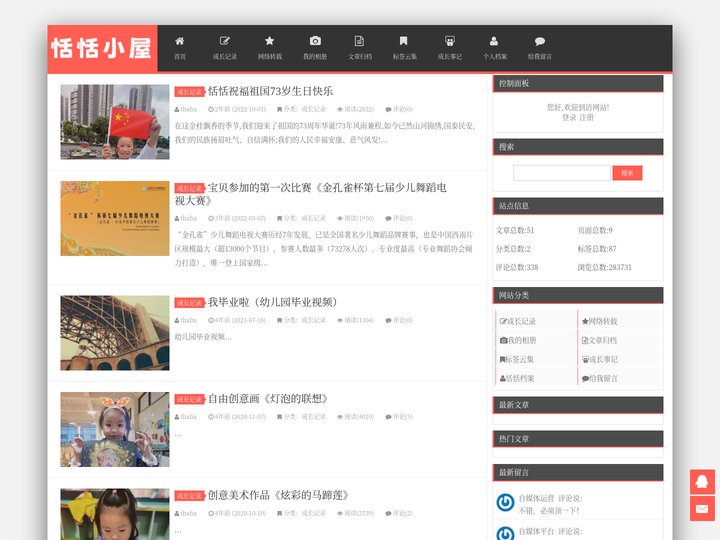Open post 恬恬祝福祖国73岁生日快乐
Viewport: 720px width, 540px height.
coord(270,91)
